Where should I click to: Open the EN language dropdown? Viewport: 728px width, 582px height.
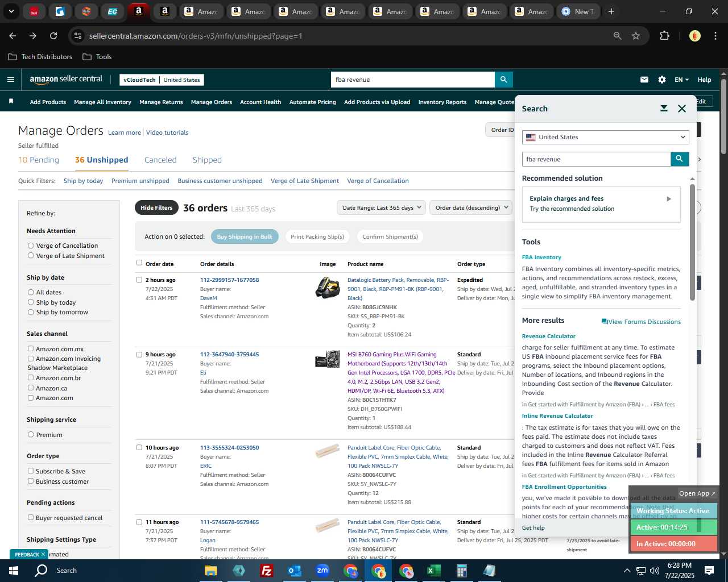coord(681,80)
